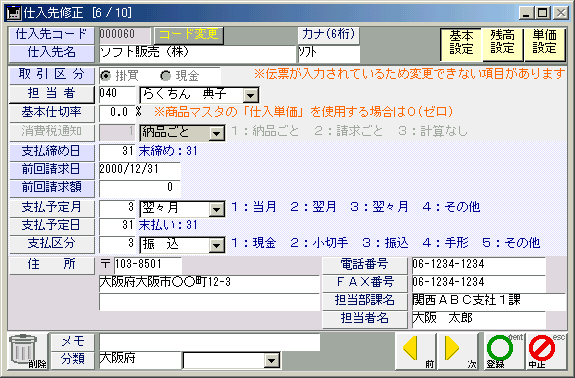Select the 掛買 radio button

pos(106,76)
